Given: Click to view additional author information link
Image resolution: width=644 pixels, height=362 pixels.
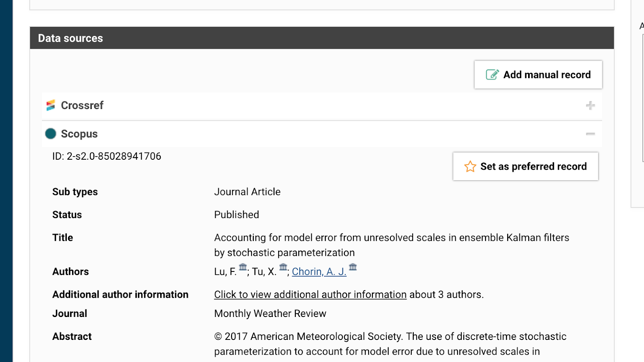Looking at the screenshot, I should [310, 295].
